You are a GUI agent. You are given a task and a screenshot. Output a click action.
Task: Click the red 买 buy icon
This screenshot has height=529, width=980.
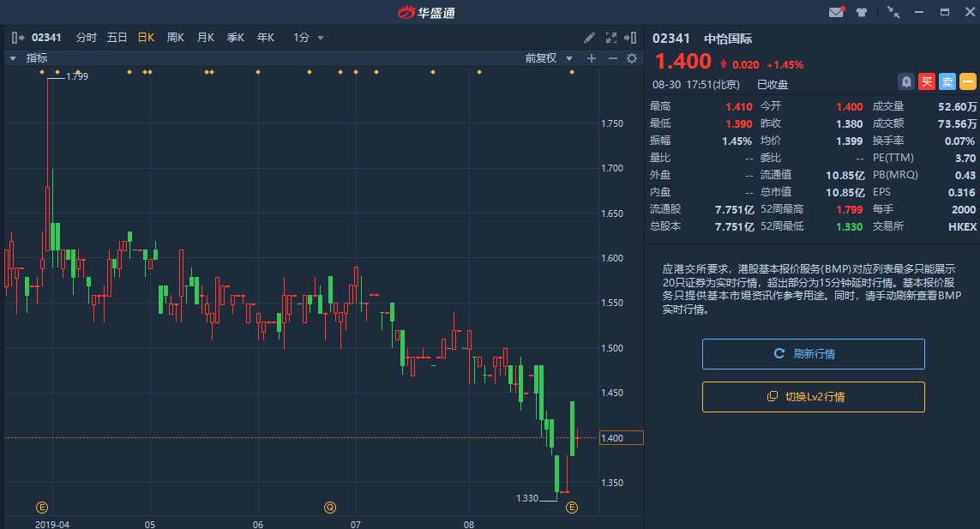[x=927, y=81]
